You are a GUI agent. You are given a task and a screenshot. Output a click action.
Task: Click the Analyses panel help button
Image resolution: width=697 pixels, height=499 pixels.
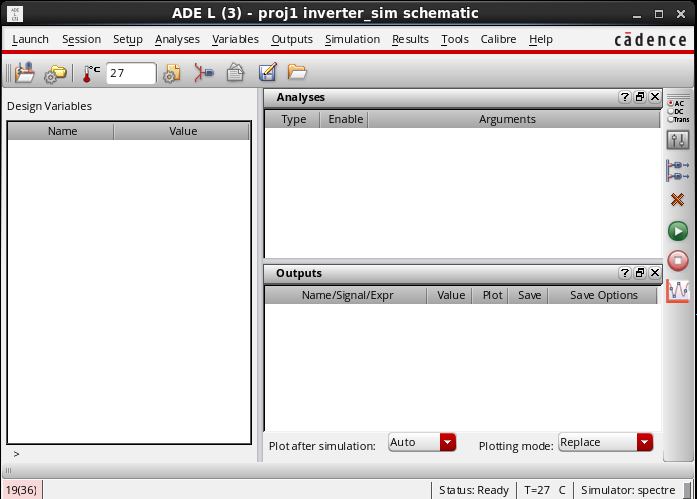625,97
